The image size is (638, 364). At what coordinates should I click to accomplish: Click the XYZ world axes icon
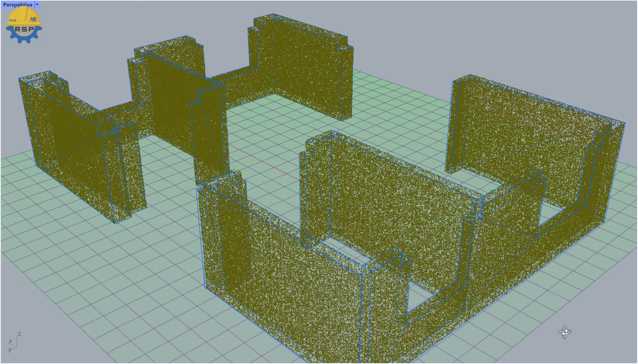point(14,342)
